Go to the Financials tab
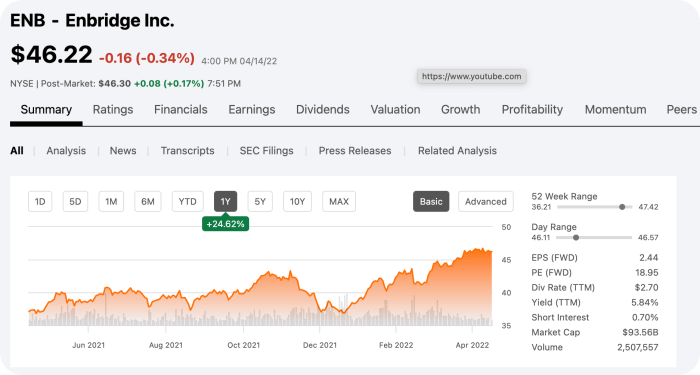Image resolution: width=700 pixels, height=375 pixels. click(x=180, y=109)
